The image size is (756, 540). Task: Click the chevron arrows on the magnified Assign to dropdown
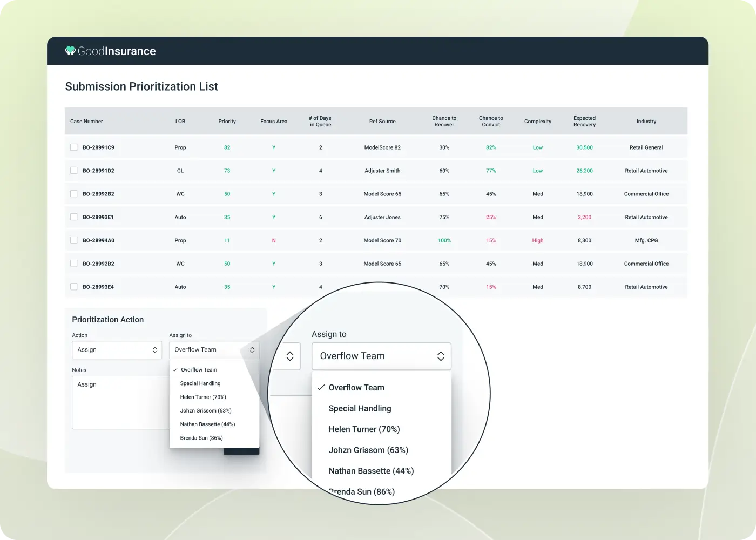441,356
